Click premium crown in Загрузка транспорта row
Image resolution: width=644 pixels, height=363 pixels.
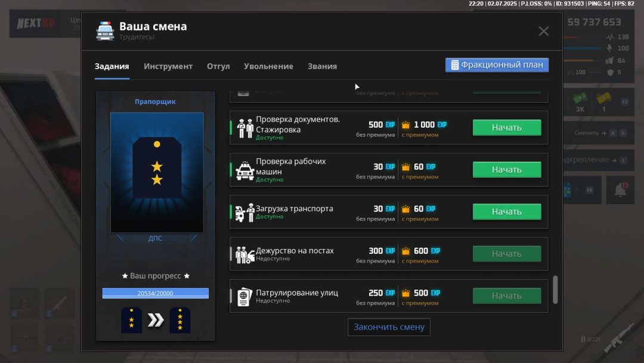point(406,209)
